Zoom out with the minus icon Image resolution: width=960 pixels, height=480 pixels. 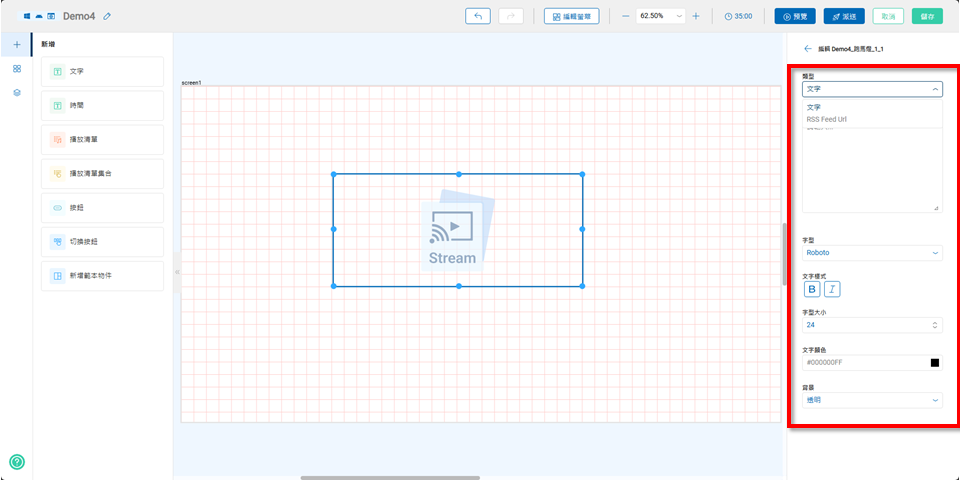click(626, 16)
